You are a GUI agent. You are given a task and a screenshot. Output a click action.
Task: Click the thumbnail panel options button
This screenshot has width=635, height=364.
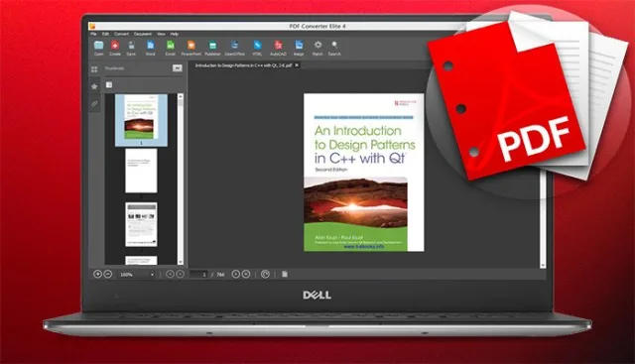178,68
